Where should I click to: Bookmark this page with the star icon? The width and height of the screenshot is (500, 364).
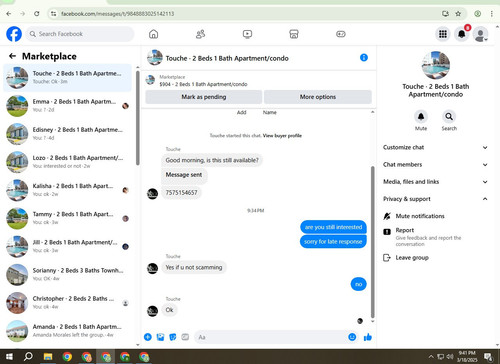point(458,14)
